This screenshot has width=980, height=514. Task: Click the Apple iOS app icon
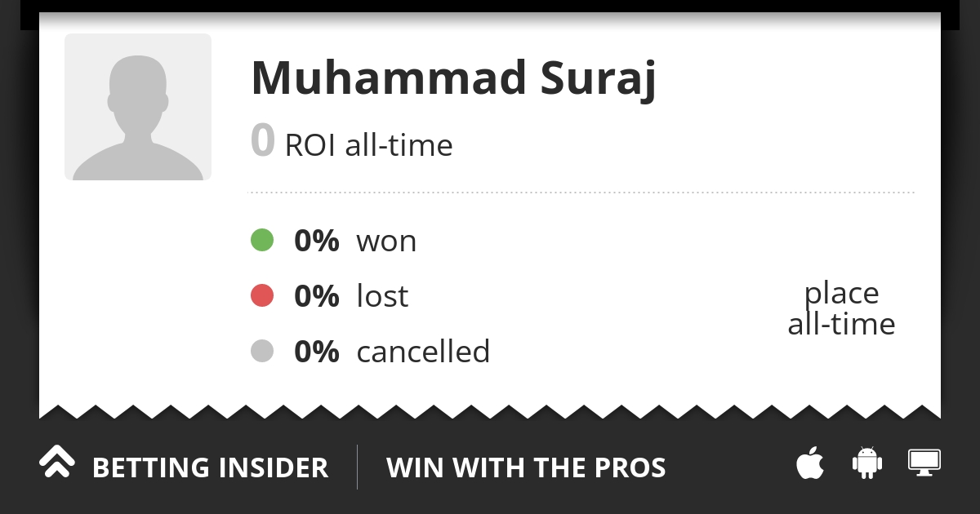coord(810,463)
